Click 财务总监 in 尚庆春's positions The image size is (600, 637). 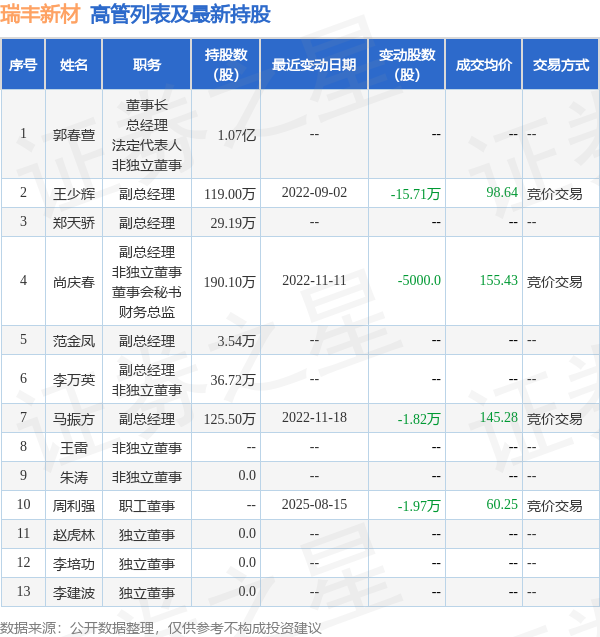pyautogui.click(x=147, y=312)
